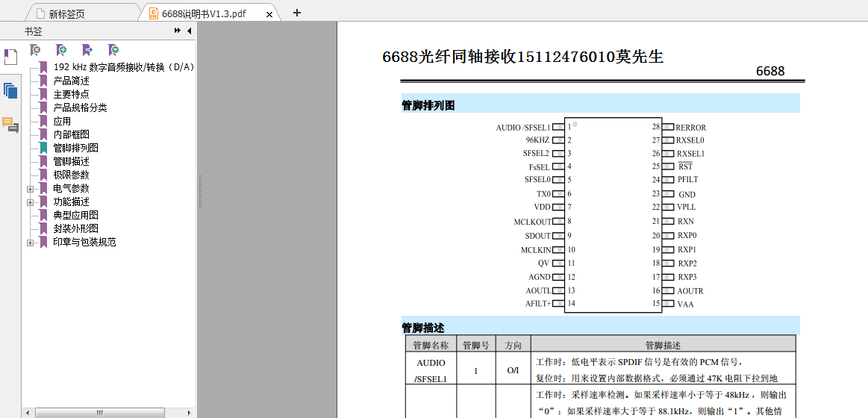Click the MCLKOUT pin 8 label
This screenshot has height=418, width=868.
coord(533,222)
